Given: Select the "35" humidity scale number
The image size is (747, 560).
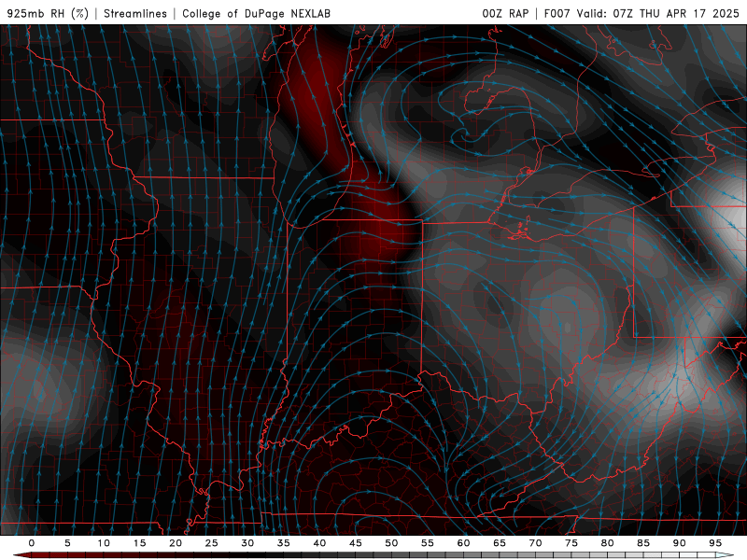Looking at the screenshot, I should (284, 543).
